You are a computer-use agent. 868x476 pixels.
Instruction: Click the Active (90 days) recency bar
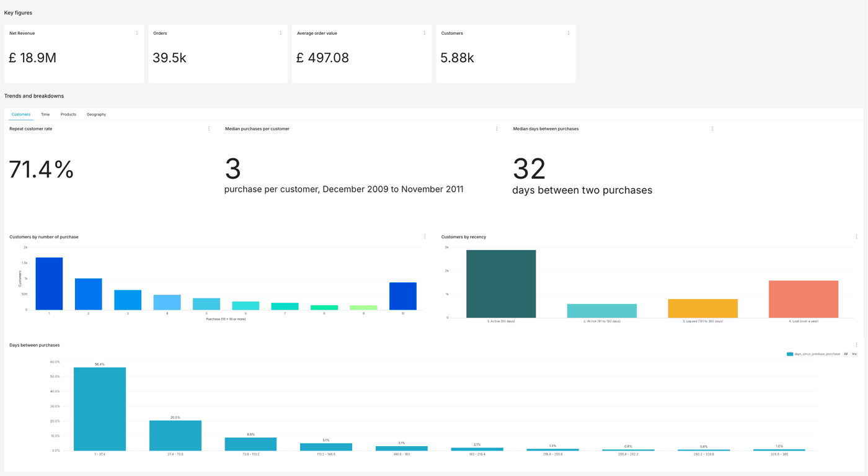[x=501, y=284]
